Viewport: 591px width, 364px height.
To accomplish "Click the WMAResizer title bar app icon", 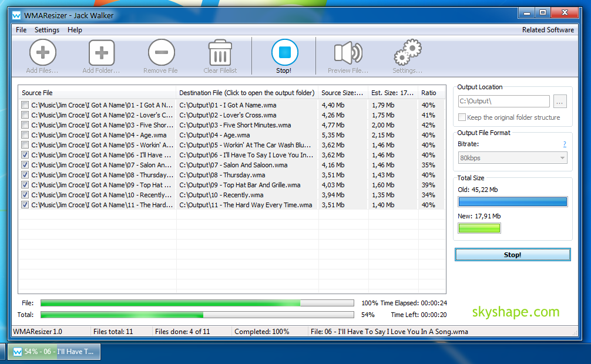I will (17, 15).
